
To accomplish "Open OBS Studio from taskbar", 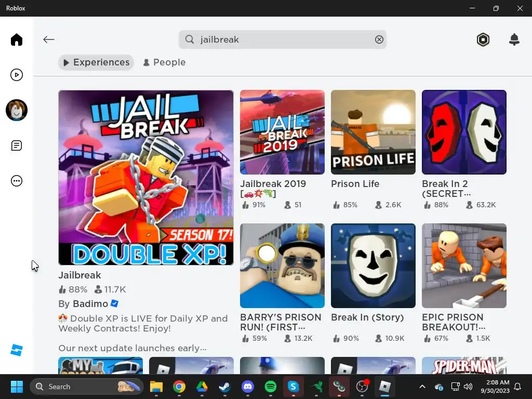I will coord(362,387).
